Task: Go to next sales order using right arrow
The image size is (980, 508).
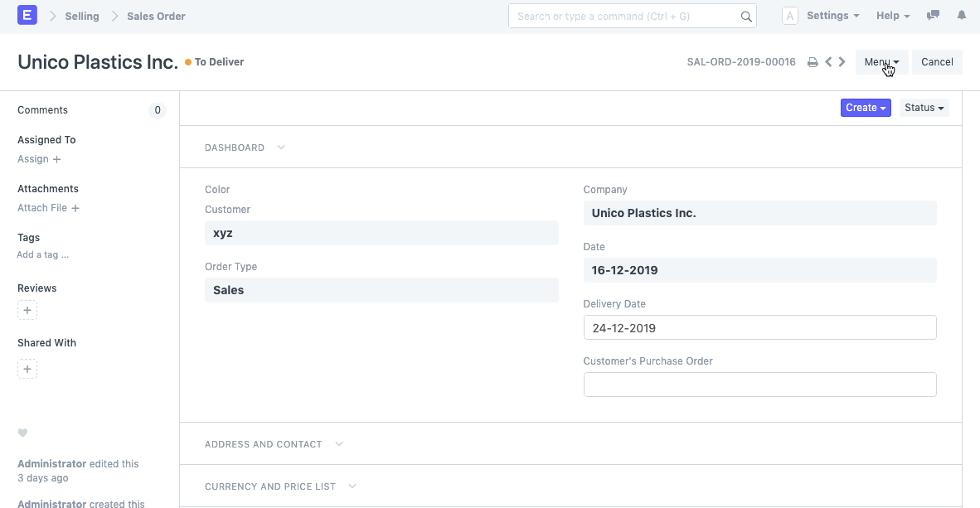Action: click(842, 61)
